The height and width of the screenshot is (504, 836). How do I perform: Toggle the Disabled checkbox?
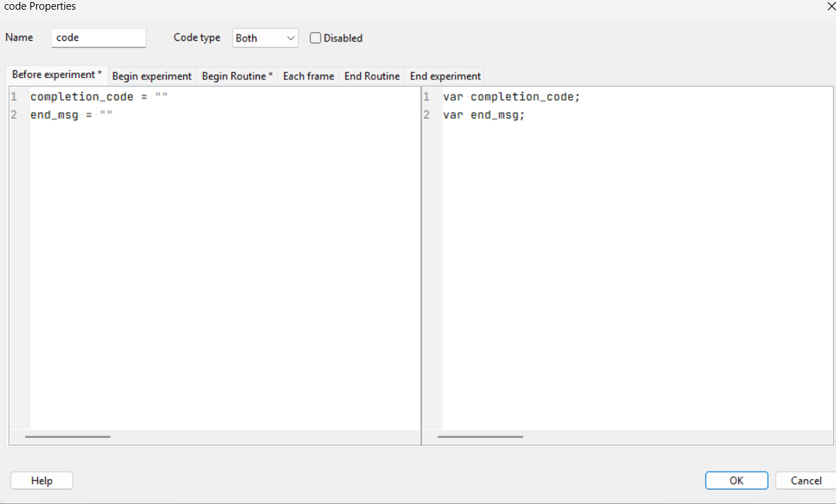click(316, 38)
